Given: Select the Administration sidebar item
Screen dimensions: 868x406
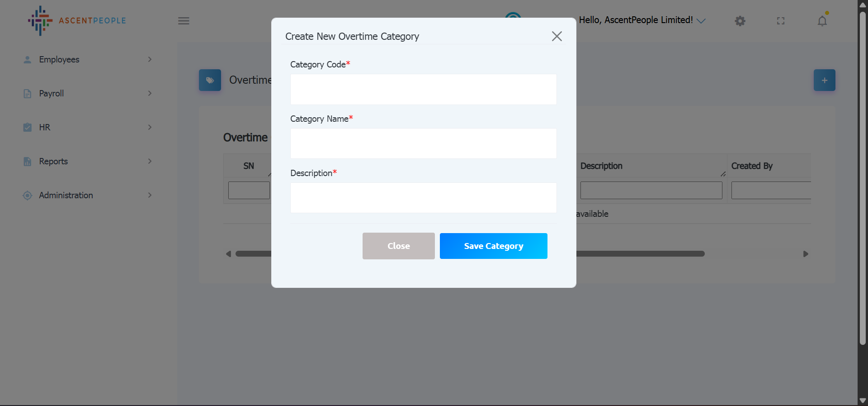Looking at the screenshot, I should tap(66, 195).
